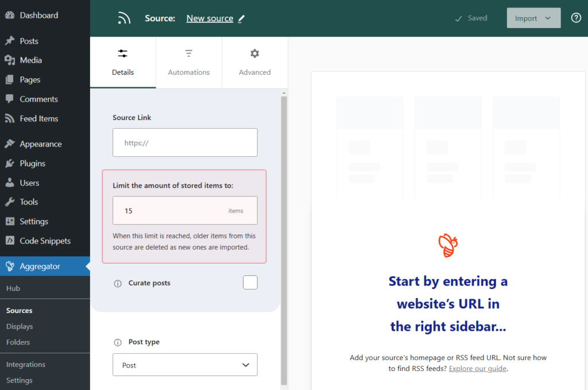This screenshot has width=588, height=390.
Task: Open help via question mark icon
Action: [576, 18]
